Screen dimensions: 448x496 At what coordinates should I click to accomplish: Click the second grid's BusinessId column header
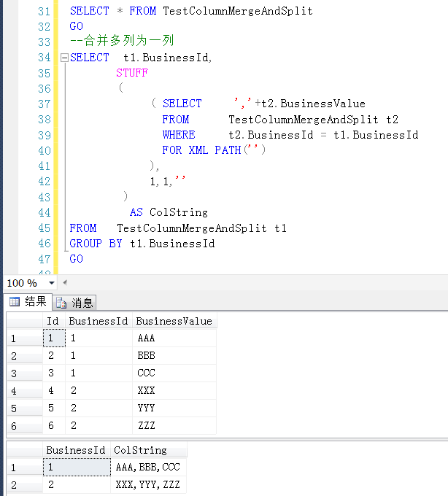click(x=77, y=450)
